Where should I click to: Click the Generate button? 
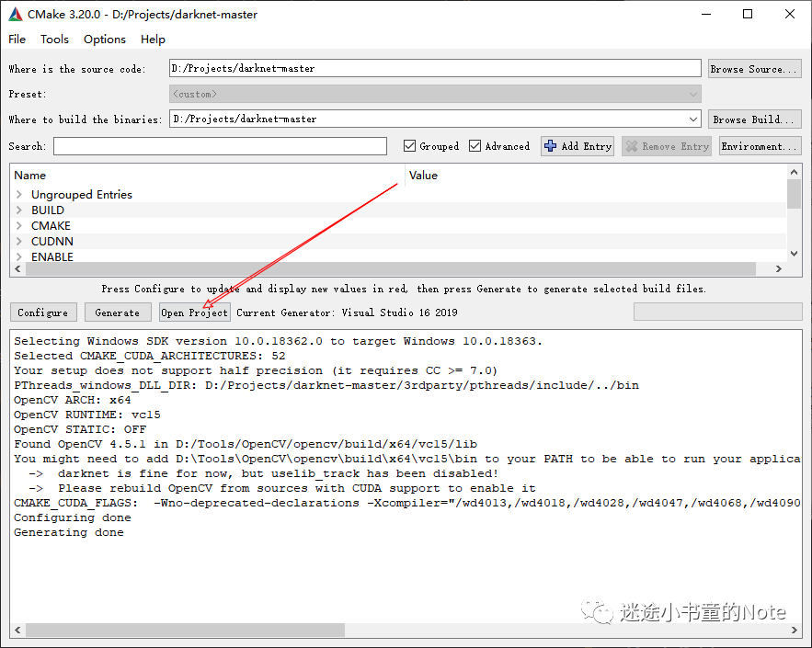coord(118,313)
